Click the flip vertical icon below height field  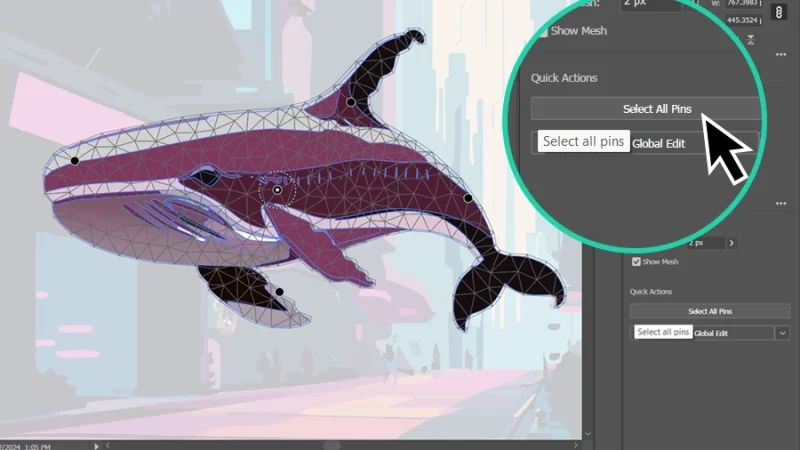click(751, 40)
